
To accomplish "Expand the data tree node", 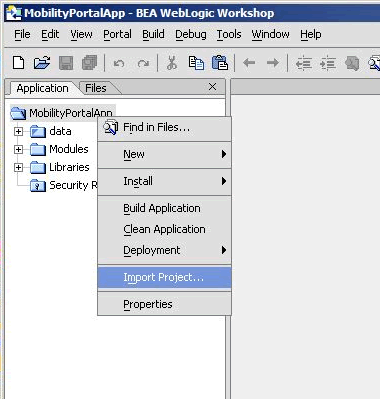I will [18, 131].
